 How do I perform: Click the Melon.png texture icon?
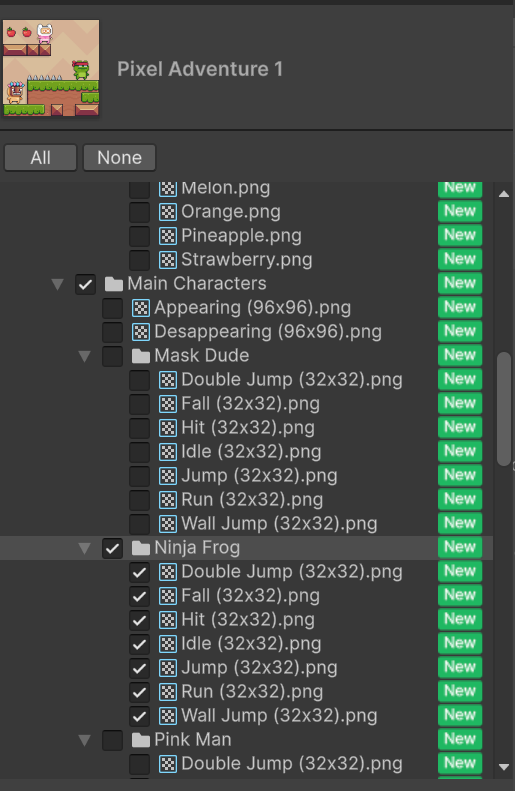coord(168,188)
